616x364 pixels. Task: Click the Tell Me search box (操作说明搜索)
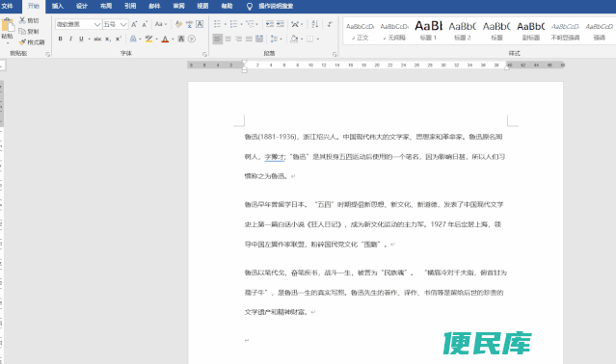[270, 6]
